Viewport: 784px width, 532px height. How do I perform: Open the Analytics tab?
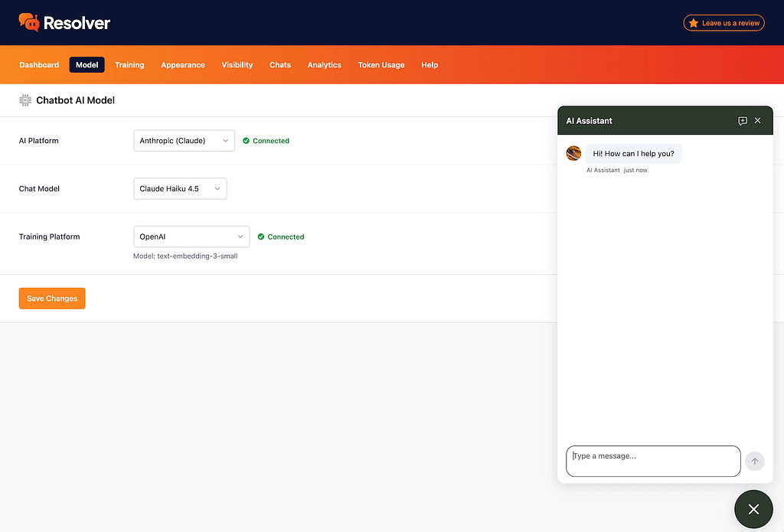click(x=325, y=65)
